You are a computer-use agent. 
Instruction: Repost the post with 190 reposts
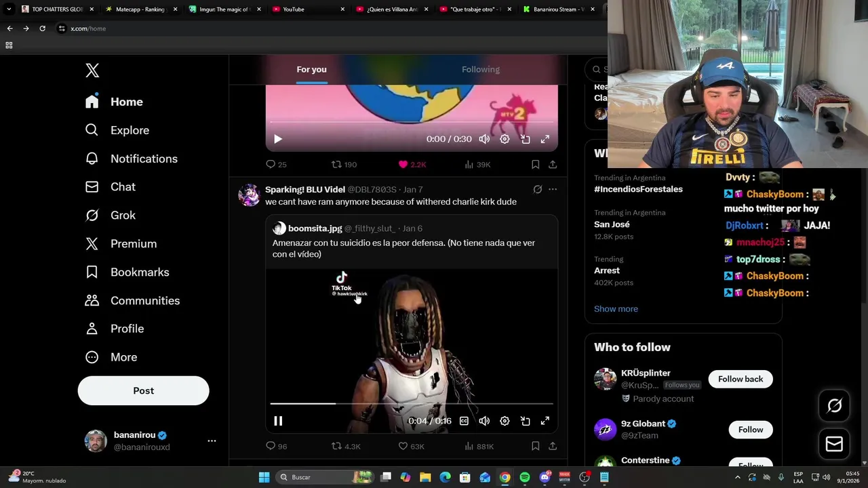click(x=344, y=165)
